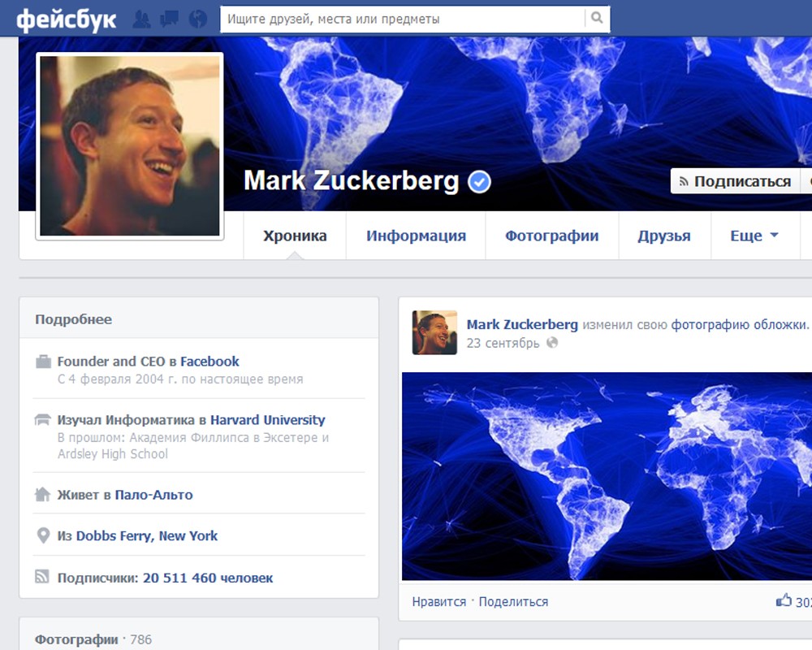The width and height of the screenshot is (812, 650).
Task: Open the Facebook workplace link
Action: 209,362
